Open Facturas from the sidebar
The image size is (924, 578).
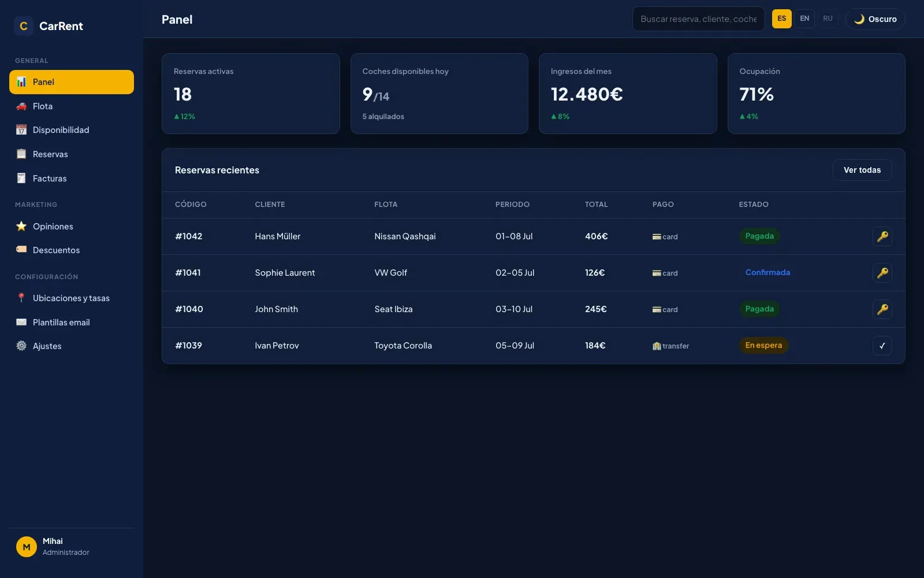click(72, 179)
